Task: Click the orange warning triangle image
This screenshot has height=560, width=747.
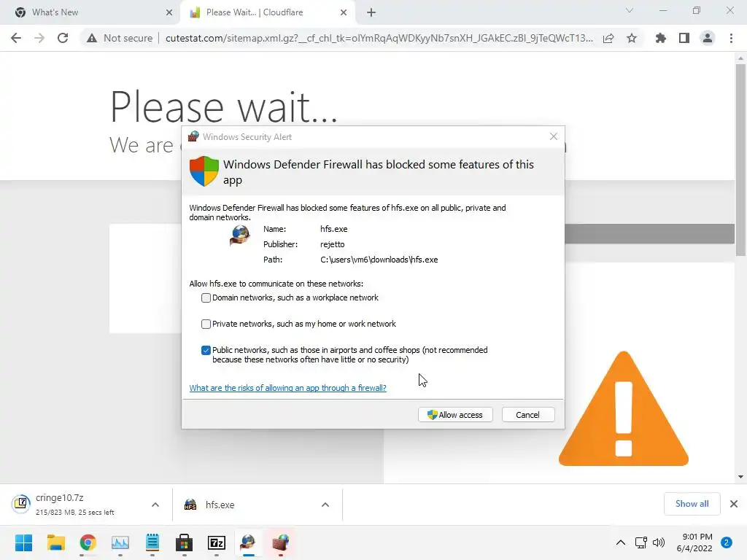Action: (x=624, y=408)
